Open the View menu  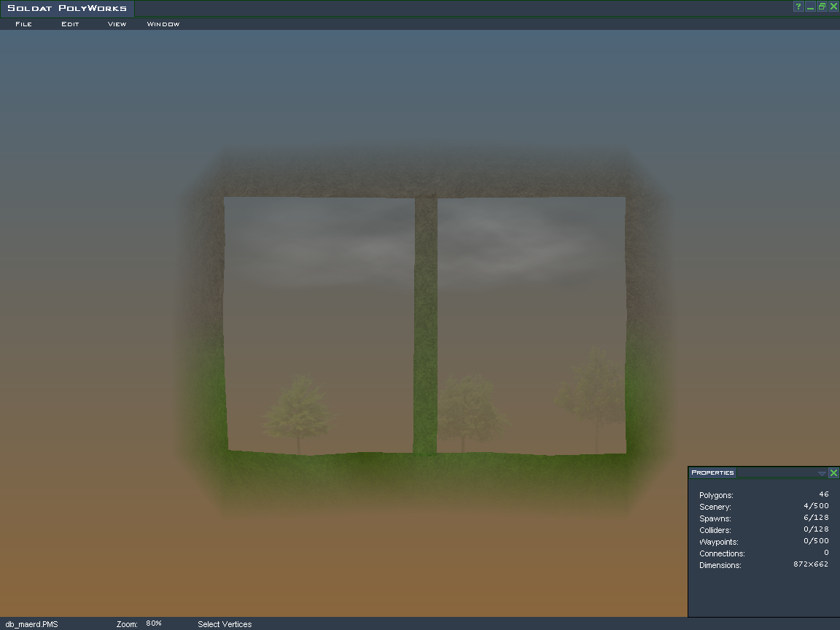click(x=117, y=24)
